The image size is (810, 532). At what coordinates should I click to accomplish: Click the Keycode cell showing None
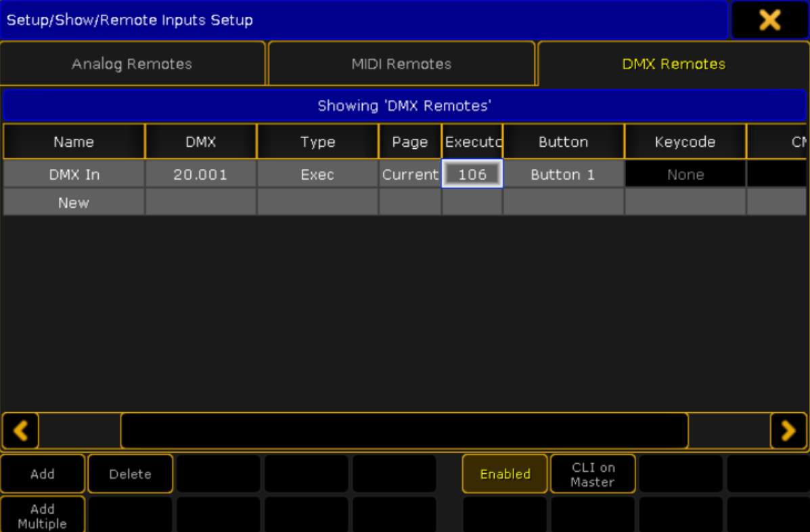(685, 174)
